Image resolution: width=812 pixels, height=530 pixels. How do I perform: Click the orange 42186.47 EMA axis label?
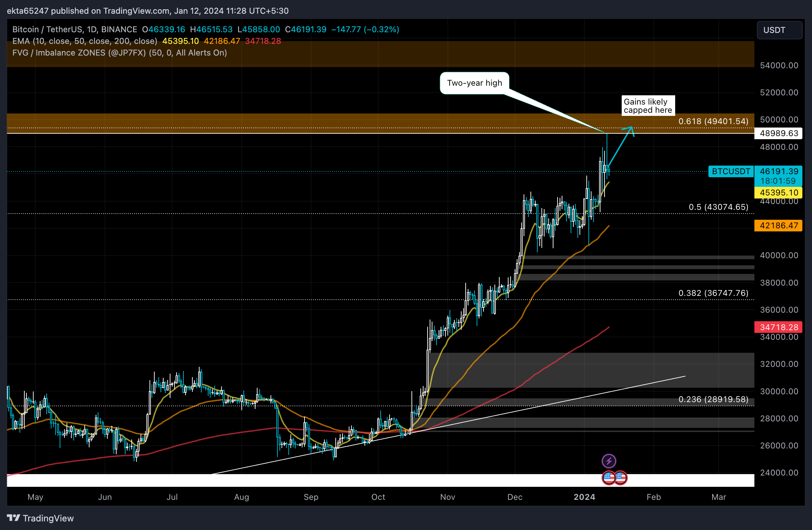point(779,226)
